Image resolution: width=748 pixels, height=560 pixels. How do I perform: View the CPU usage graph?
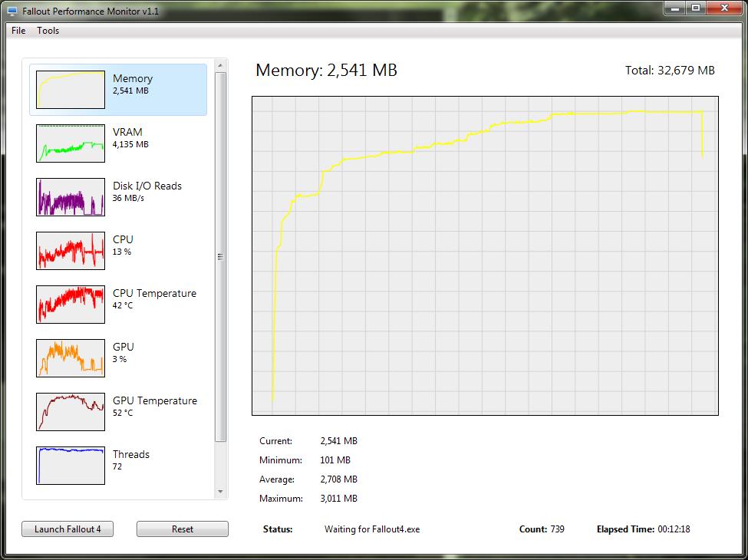click(118, 250)
